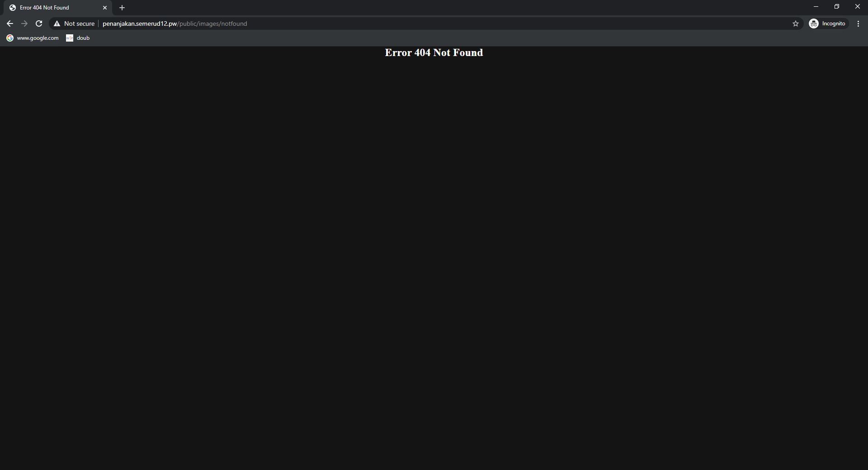Close the Error 404 Not Found tab
This screenshot has width=868, height=470.
(105, 8)
